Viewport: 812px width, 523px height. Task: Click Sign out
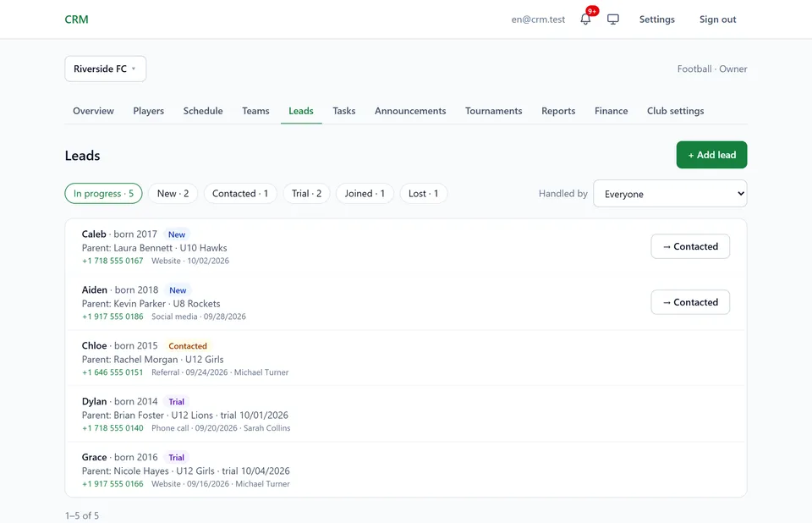click(717, 19)
